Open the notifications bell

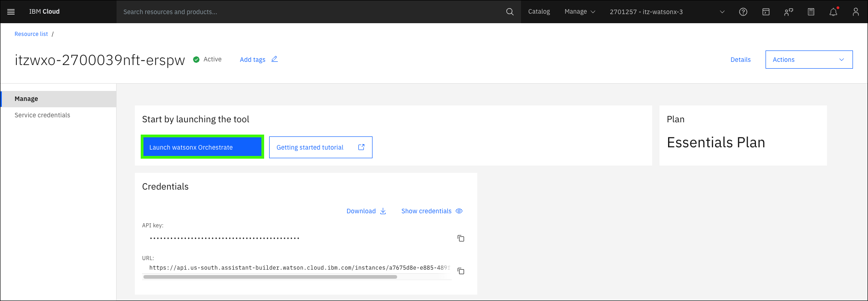(x=833, y=12)
